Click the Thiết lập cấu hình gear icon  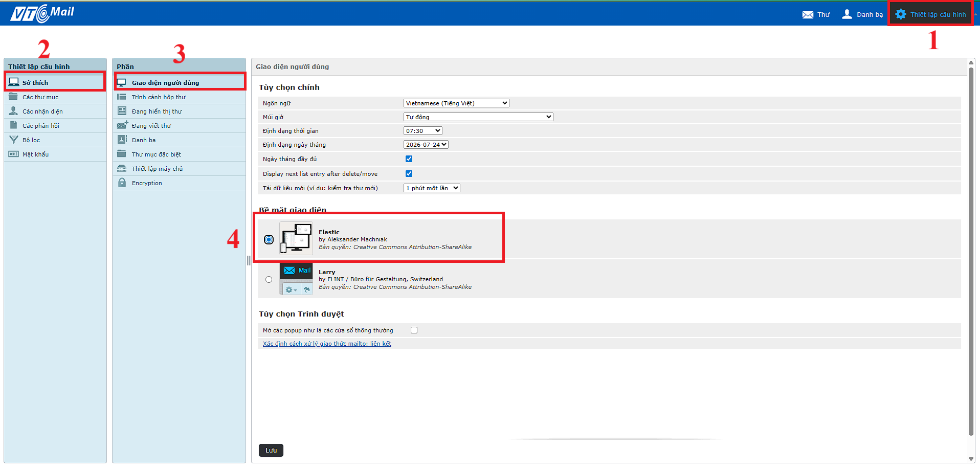tap(901, 14)
